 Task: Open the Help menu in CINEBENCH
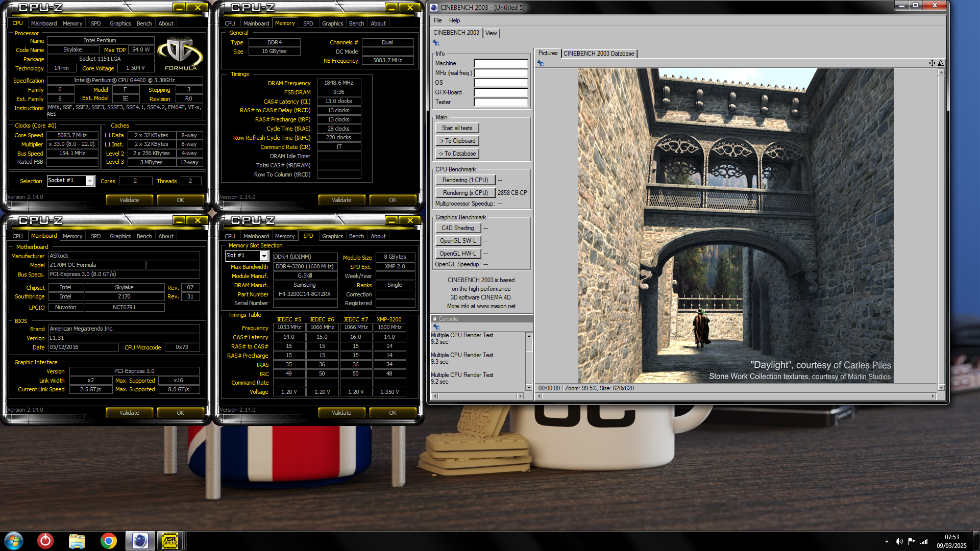click(454, 20)
